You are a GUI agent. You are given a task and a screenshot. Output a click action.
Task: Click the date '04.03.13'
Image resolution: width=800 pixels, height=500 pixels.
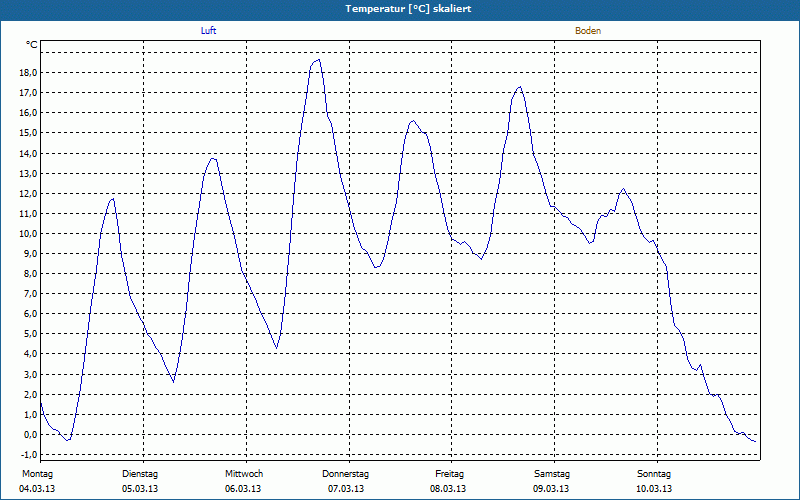click(x=37, y=489)
